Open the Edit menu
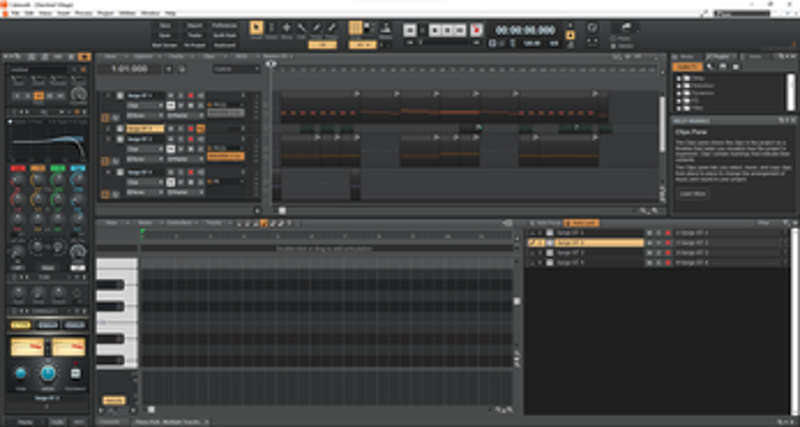 click(x=29, y=13)
